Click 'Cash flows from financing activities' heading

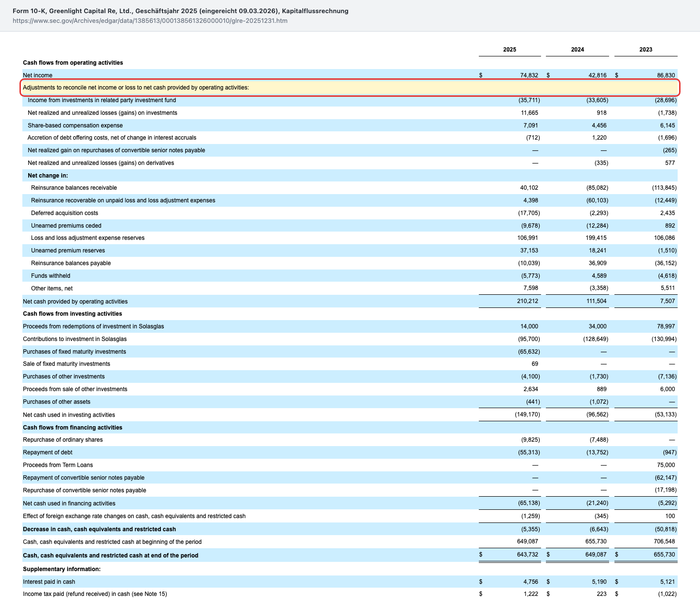tap(72, 428)
